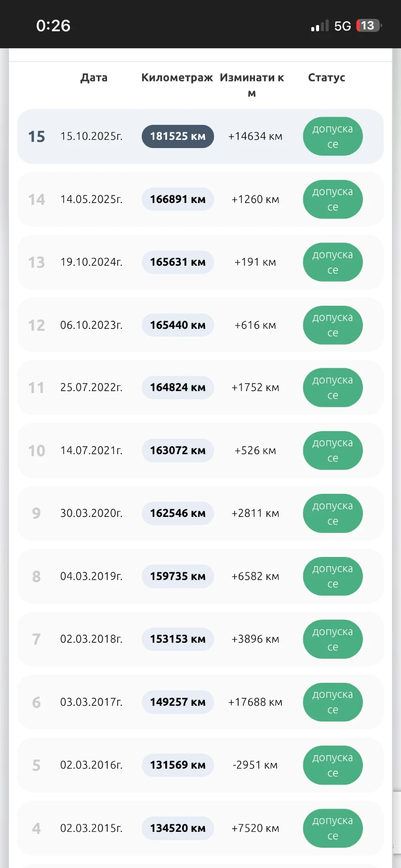Click the -2951 км negative mileage value
This screenshot has width=401, height=868.
pyautogui.click(x=255, y=765)
